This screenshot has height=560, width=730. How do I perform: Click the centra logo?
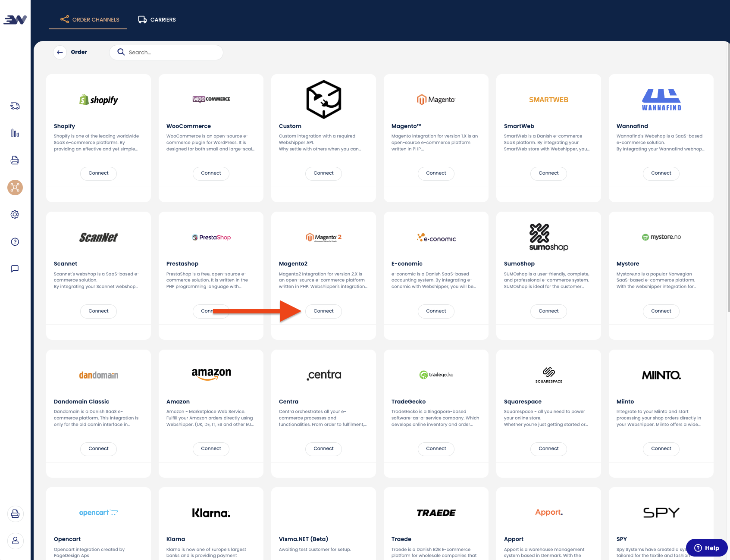click(x=323, y=375)
